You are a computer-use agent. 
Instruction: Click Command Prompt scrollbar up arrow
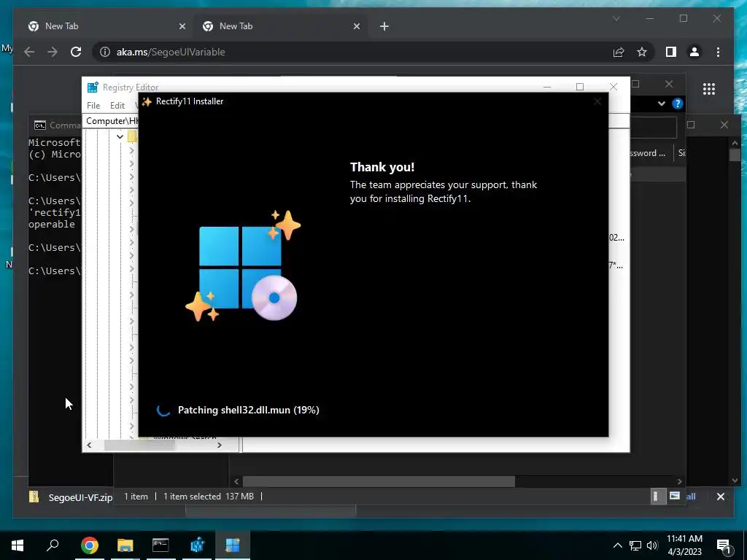tap(735, 142)
